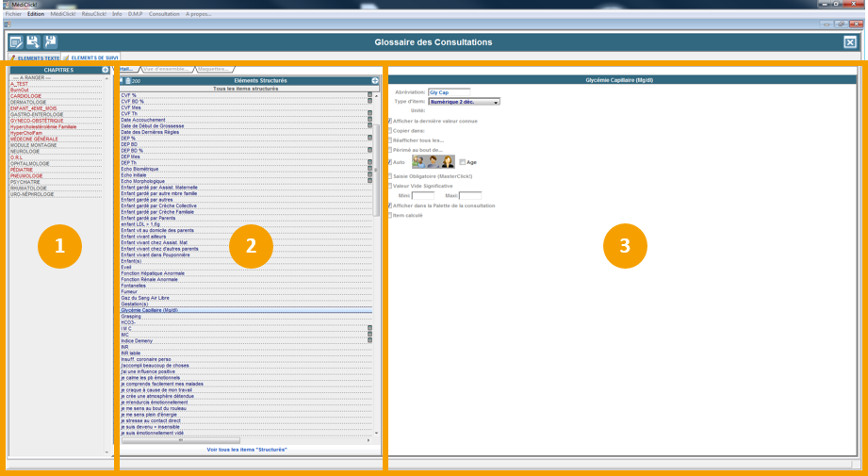Click the trash icon next to 200

click(125, 81)
